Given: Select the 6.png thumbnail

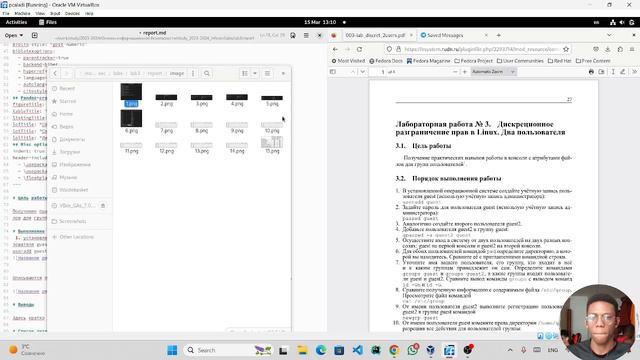Looking at the screenshot, I should click(x=131, y=119).
